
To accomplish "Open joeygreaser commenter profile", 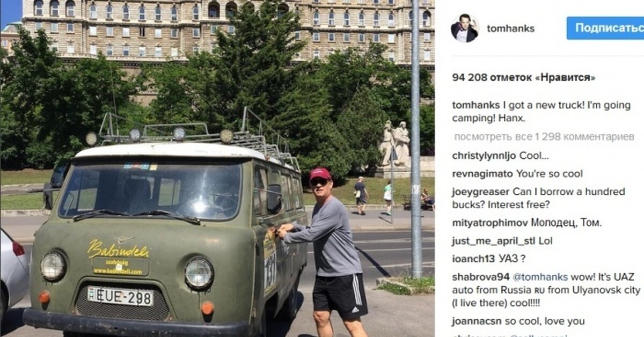I will click(480, 192).
